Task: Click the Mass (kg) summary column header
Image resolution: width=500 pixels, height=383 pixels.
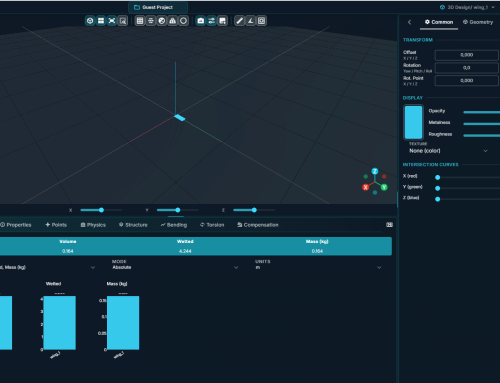Action: coord(317,241)
